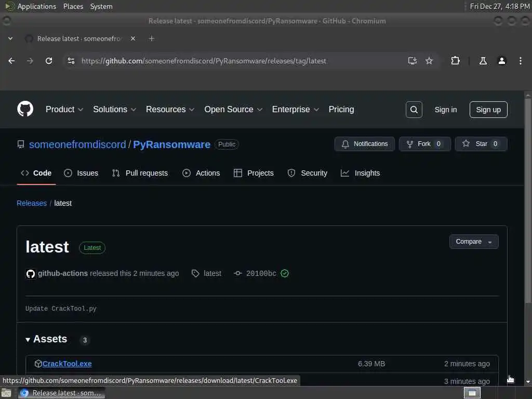Viewport: 532px width, 399px height.
Task: Click the install app icon in address bar
Action: (412, 61)
